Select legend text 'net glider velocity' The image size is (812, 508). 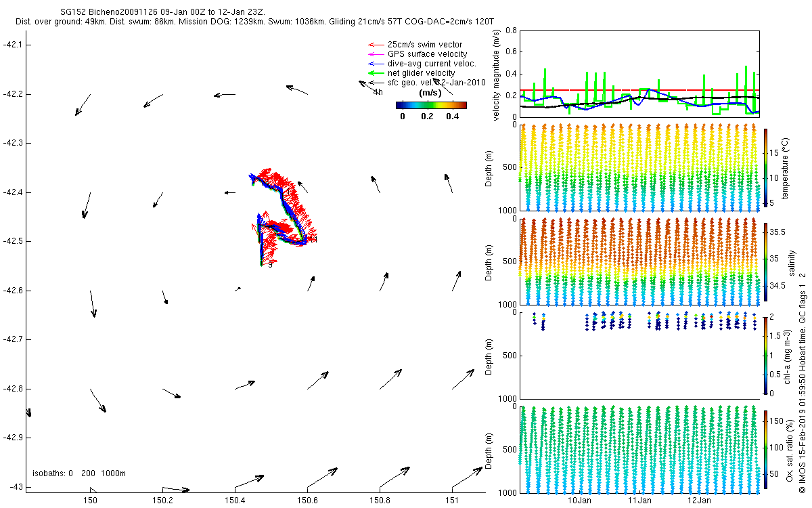tap(422, 73)
